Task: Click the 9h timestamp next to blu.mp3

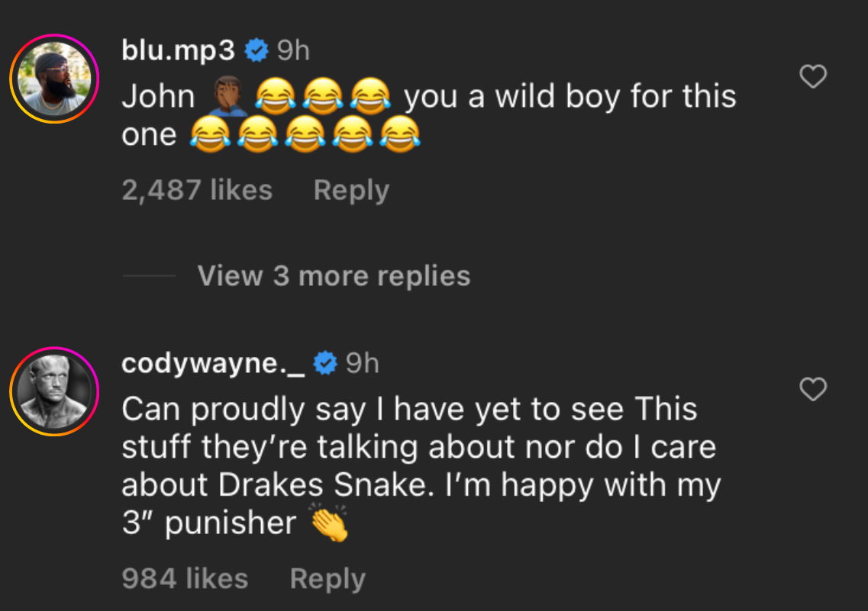Action: pos(292,51)
